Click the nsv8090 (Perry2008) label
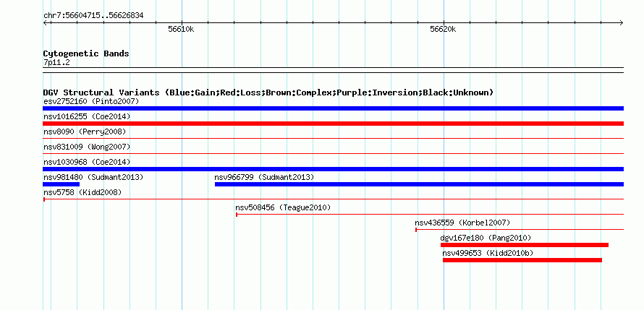The height and width of the screenshot is (310, 644). coord(85,132)
